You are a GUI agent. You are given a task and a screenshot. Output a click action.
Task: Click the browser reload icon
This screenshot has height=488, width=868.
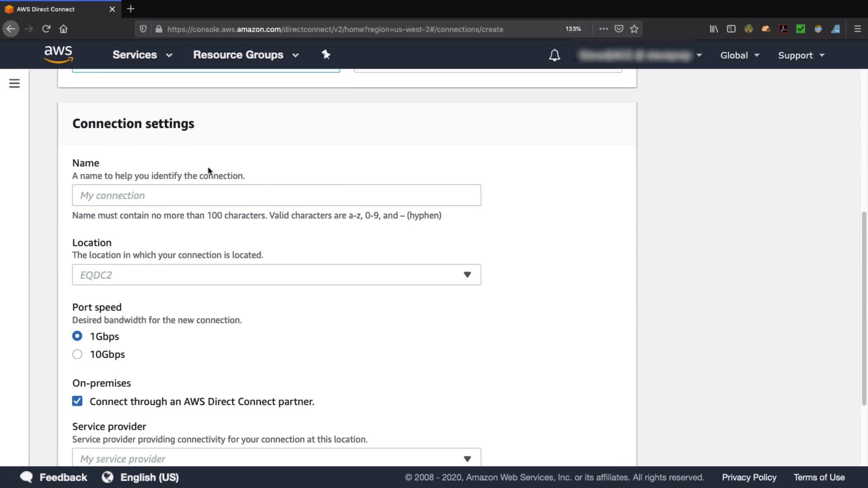tap(46, 29)
